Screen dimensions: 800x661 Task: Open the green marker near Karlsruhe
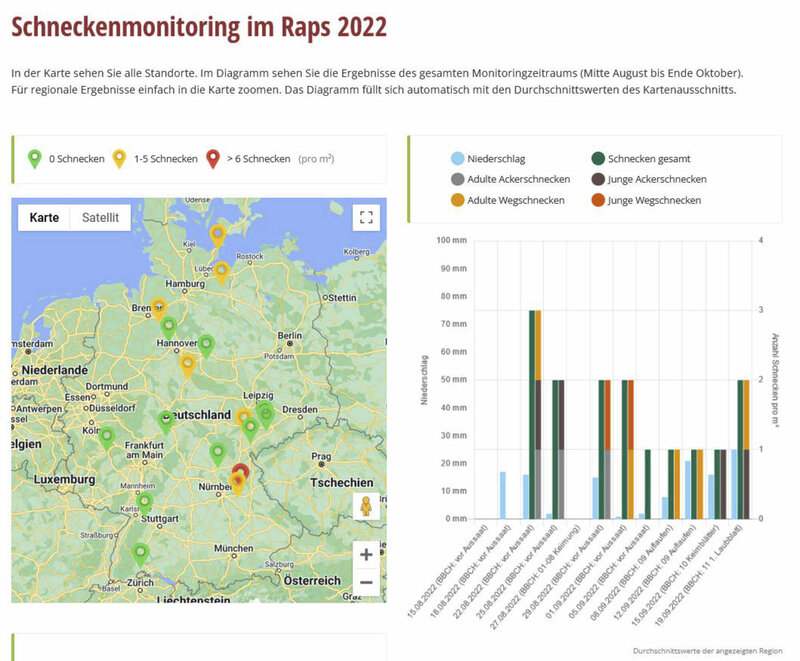tap(144, 504)
